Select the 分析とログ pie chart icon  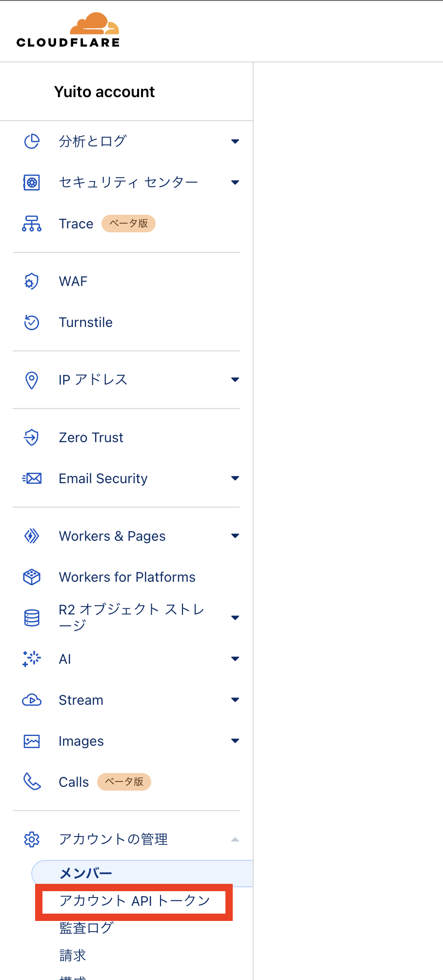31,141
